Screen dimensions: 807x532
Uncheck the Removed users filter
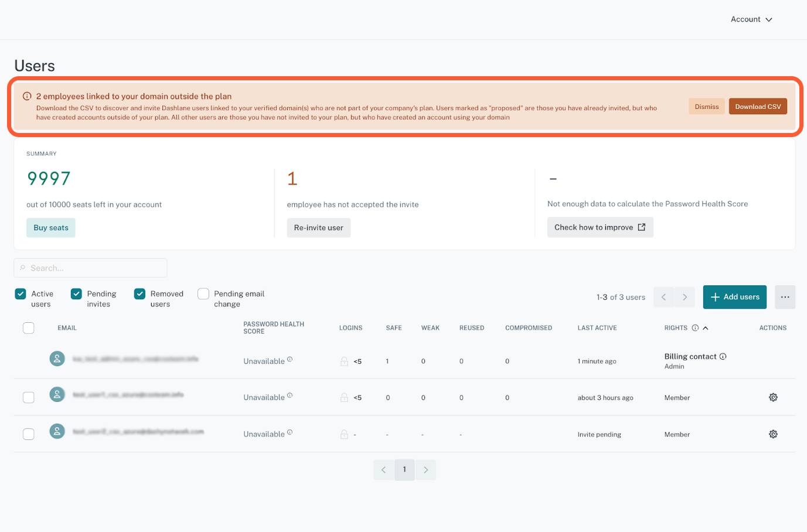coord(139,294)
